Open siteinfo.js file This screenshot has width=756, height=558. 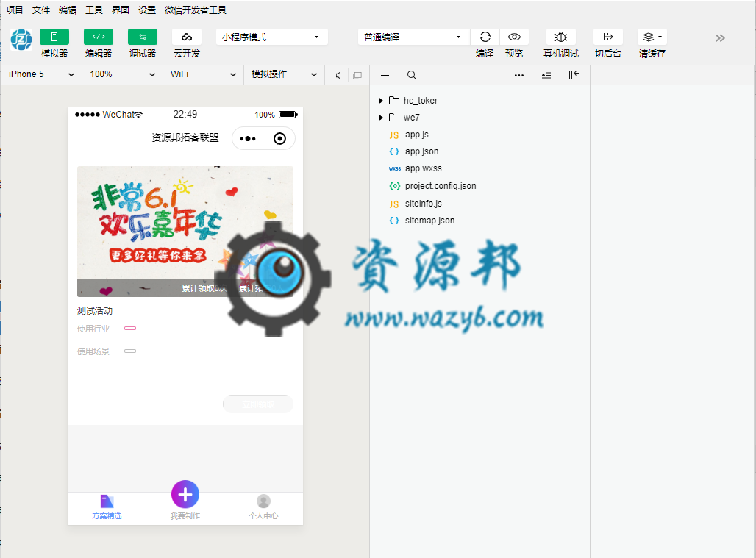point(423,204)
